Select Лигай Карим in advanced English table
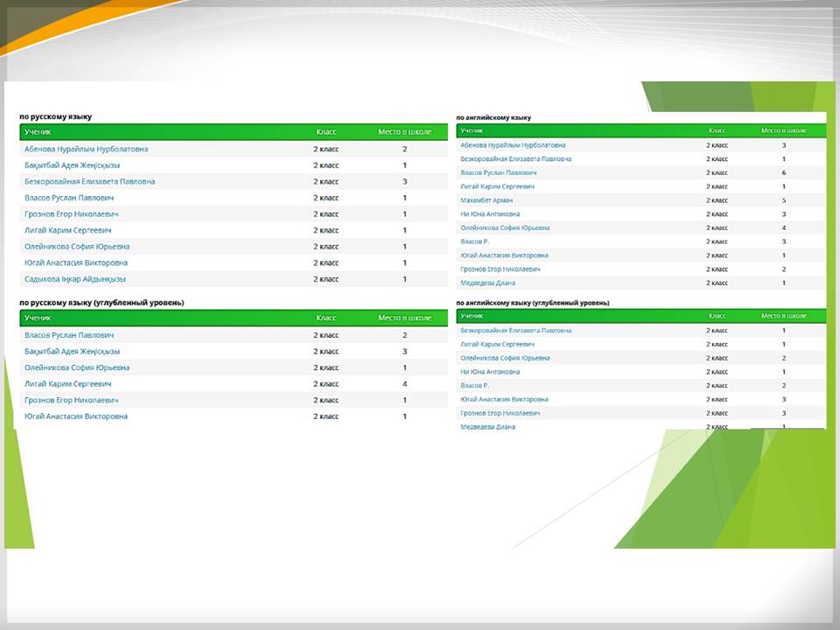 click(497, 345)
